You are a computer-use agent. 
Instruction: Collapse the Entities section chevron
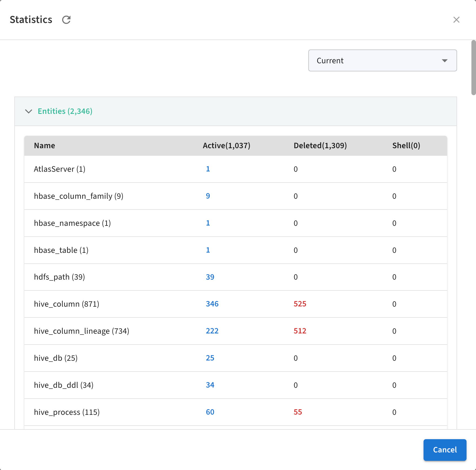(x=29, y=111)
